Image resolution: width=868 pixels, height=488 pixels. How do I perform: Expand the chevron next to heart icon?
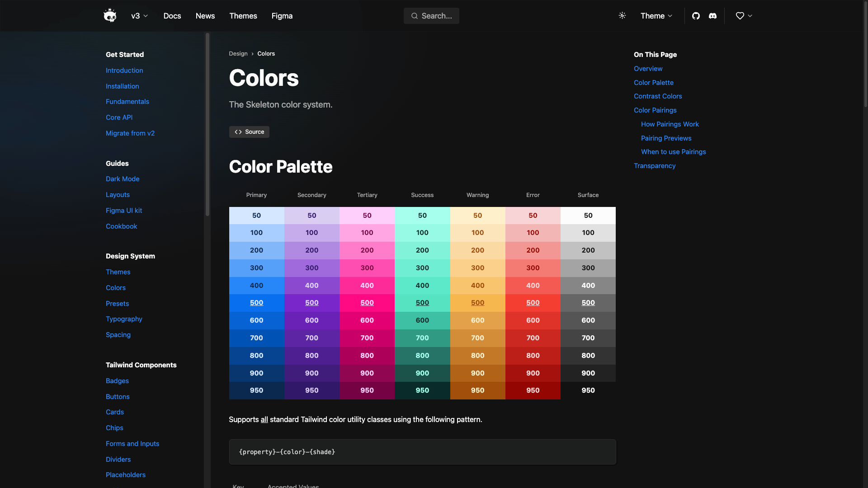750,16
